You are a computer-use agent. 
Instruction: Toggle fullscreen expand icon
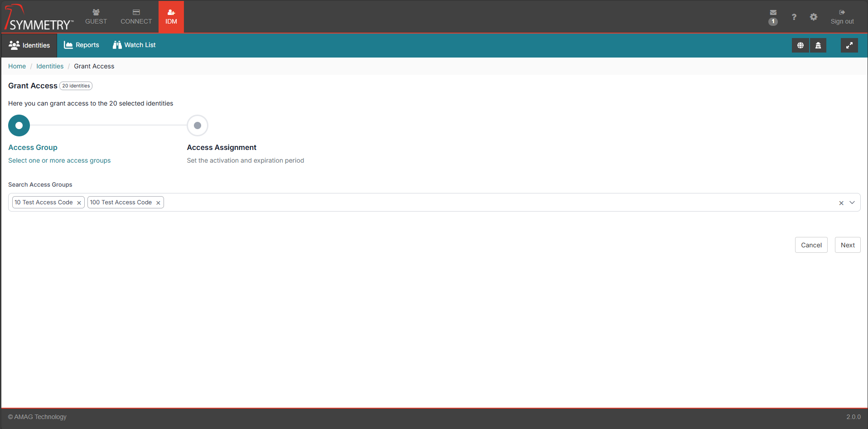point(849,45)
